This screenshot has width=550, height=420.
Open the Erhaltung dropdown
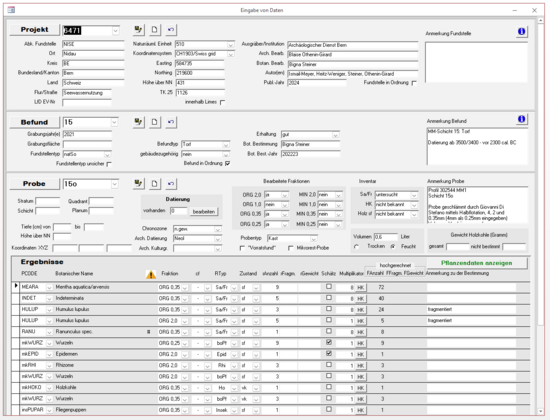click(x=336, y=135)
